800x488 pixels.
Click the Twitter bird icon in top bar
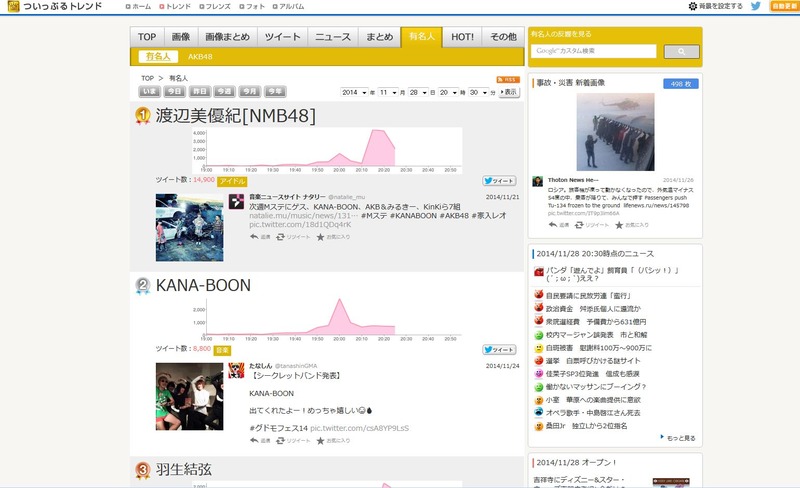(756, 6)
